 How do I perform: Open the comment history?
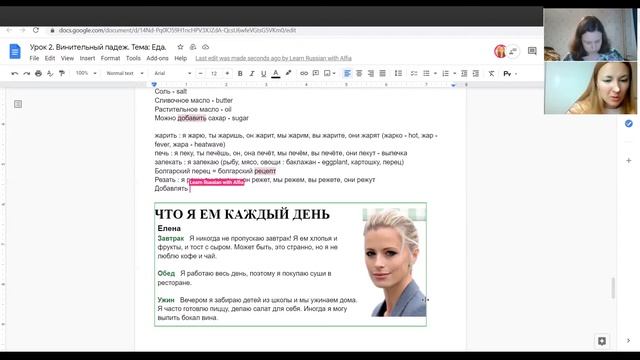[x=532, y=51]
